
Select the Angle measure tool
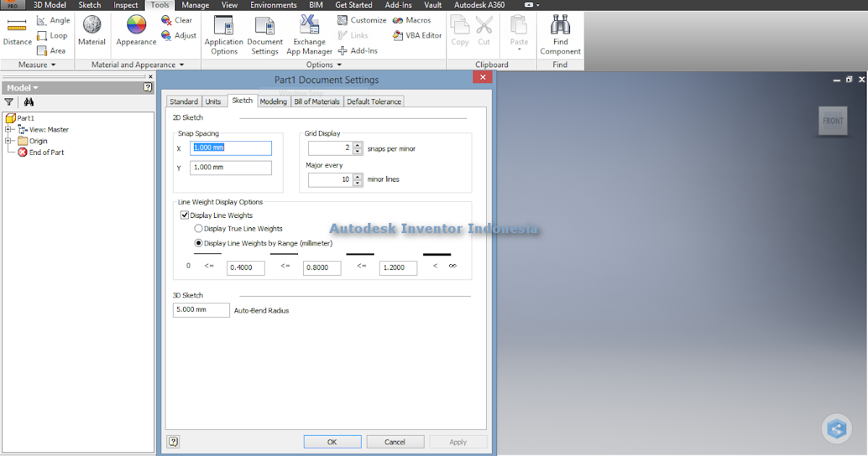[x=53, y=20]
